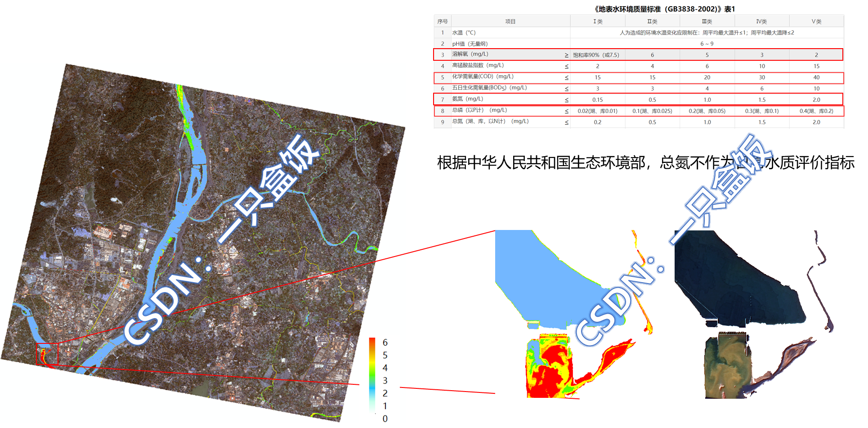Click the 氨氮 (mg/L) row label

coord(468,99)
